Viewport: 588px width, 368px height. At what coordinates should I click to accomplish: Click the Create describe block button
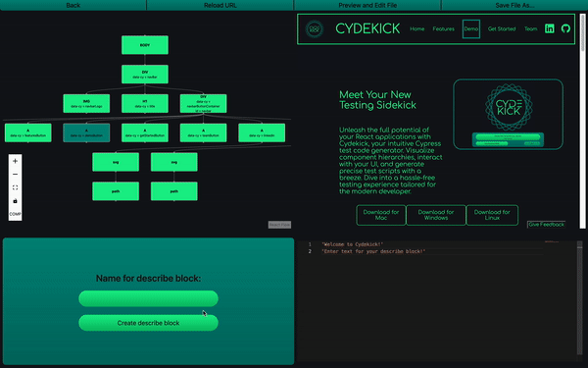point(148,323)
